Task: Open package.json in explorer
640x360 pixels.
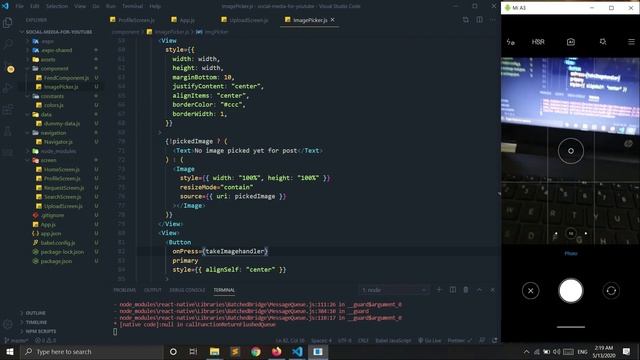Action: (x=56, y=261)
